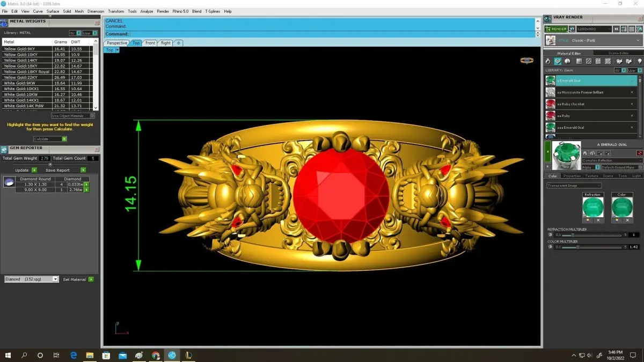The image size is (644, 362).
Task: Clear the Color image with X
Action: click(x=627, y=220)
